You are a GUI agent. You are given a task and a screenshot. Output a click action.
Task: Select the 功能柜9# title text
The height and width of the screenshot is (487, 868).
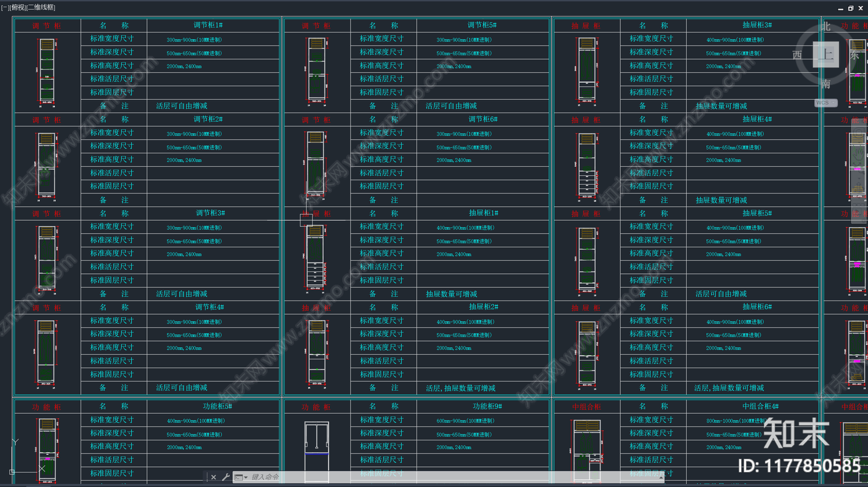coord(487,406)
